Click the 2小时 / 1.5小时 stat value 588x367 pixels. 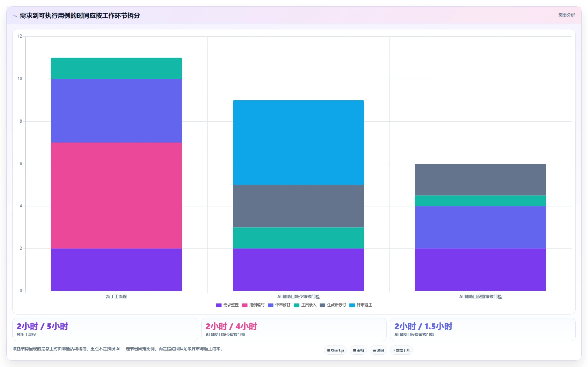point(423,326)
